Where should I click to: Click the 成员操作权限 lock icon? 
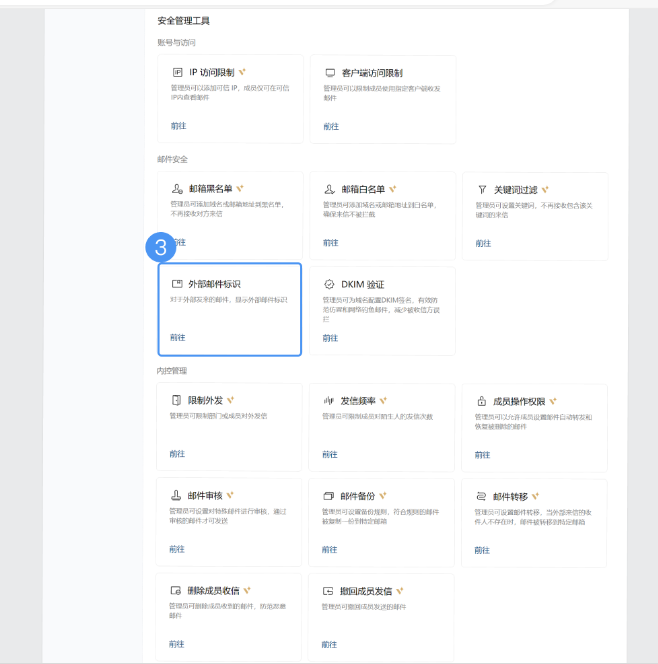pos(482,400)
